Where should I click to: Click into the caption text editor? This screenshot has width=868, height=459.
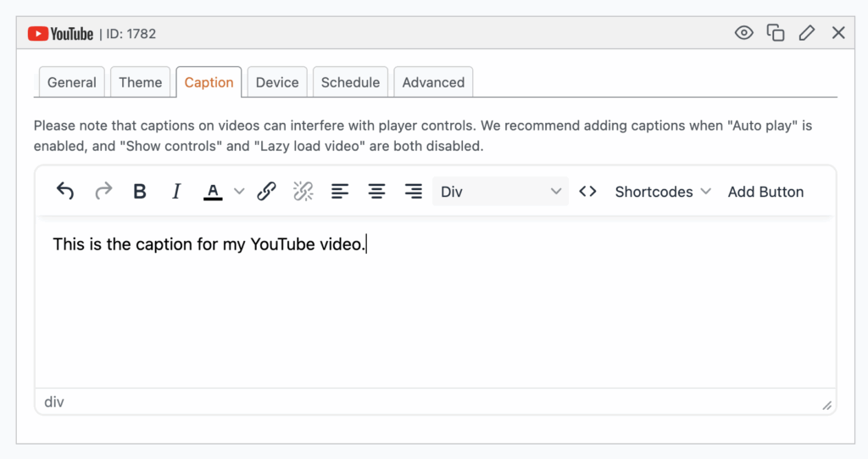point(436,302)
